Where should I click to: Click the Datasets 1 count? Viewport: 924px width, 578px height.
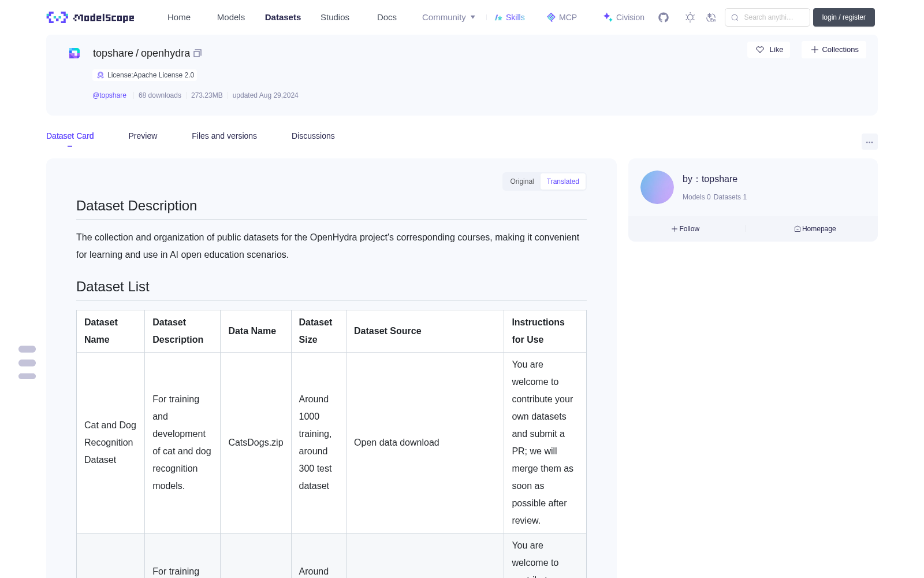pos(730,197)
